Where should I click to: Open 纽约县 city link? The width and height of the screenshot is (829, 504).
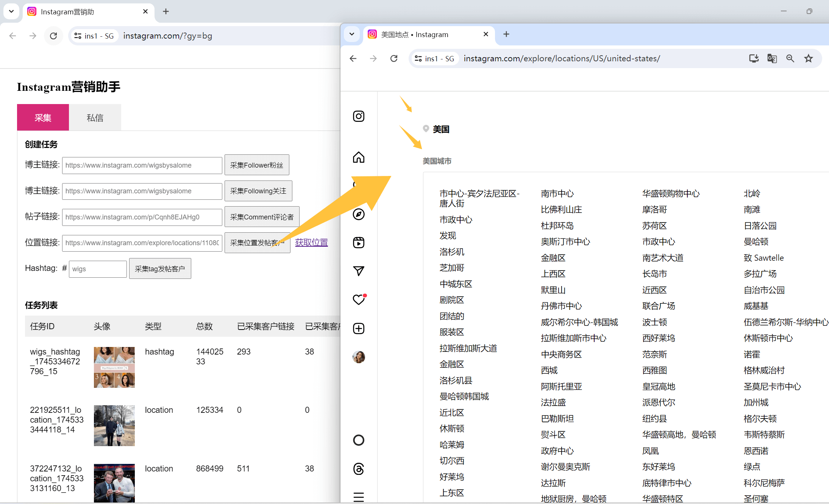click(x=654, y=419)
